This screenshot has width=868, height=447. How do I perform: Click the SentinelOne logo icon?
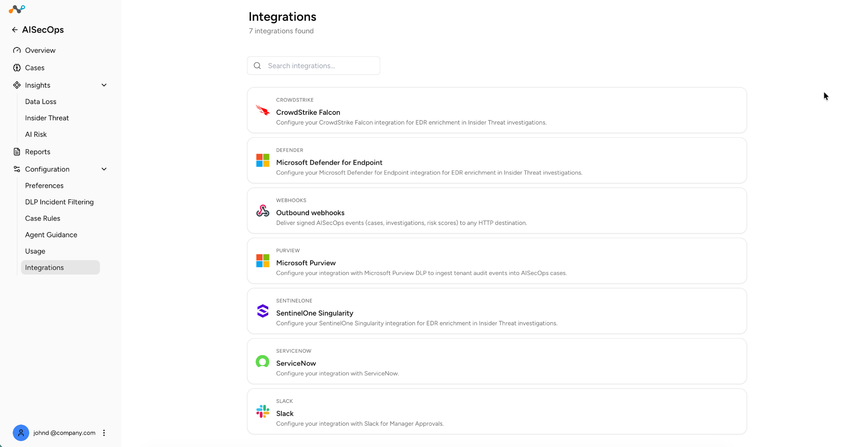pyautogui.click(x=263, y=311)
